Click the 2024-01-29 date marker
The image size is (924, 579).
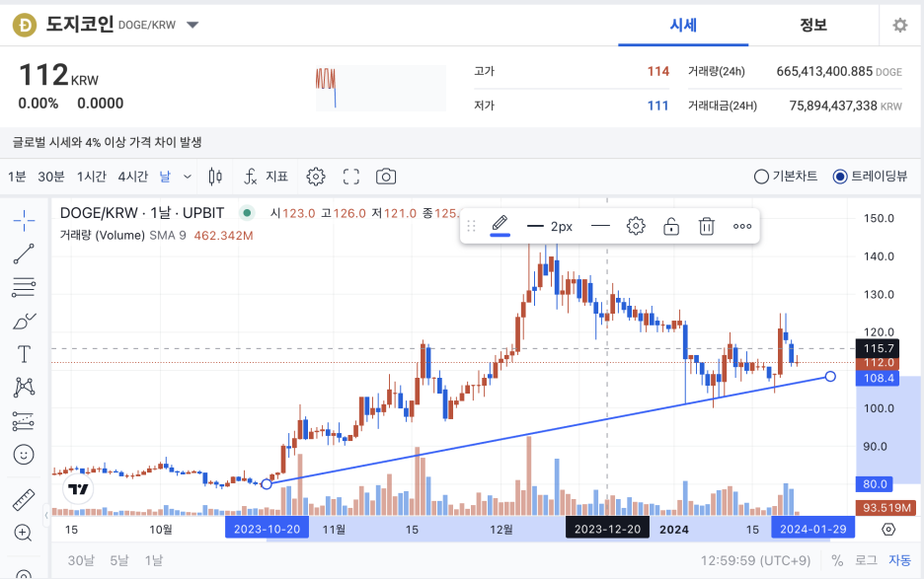(x=813, y=529)
